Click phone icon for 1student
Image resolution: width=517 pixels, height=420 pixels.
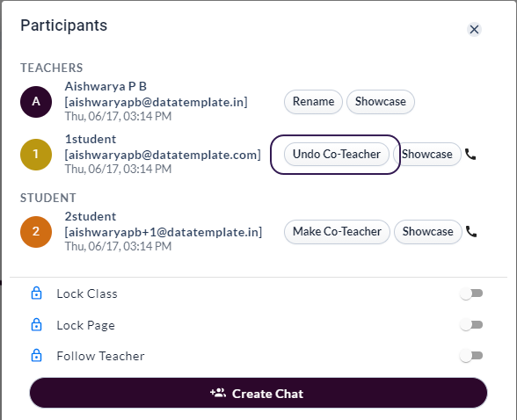[470, 154]
